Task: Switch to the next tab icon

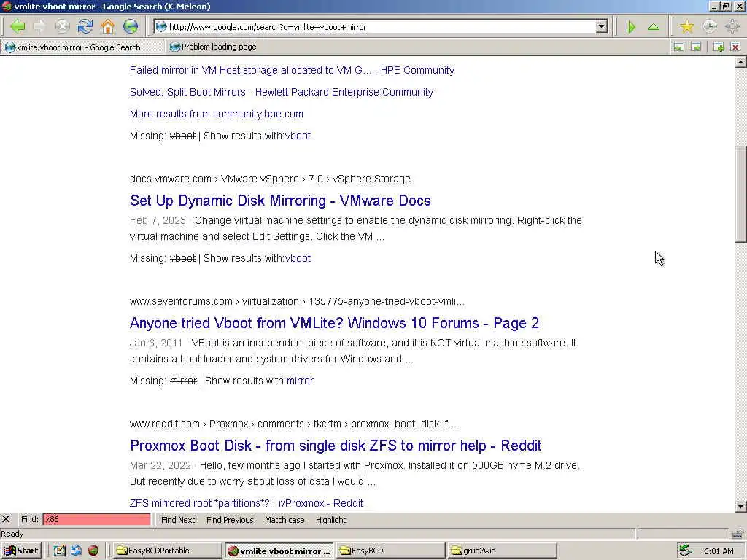Action: pos(696,47)
